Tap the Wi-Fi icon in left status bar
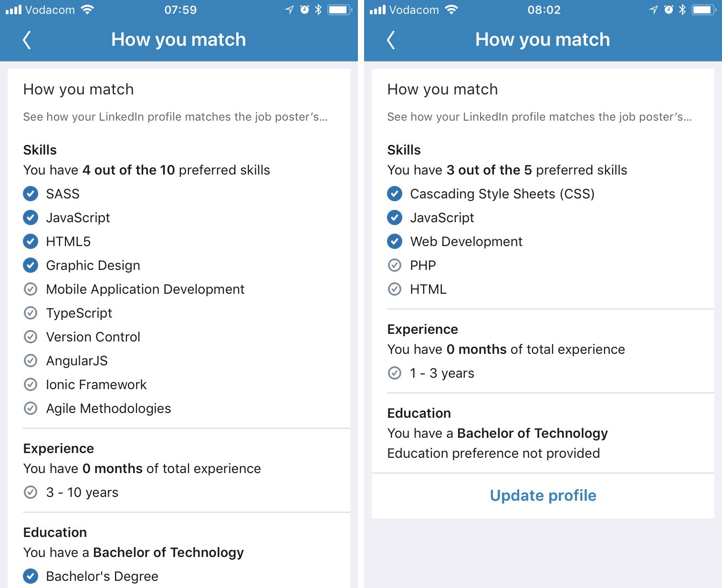 pyautogui.click(x=87, y=10)
